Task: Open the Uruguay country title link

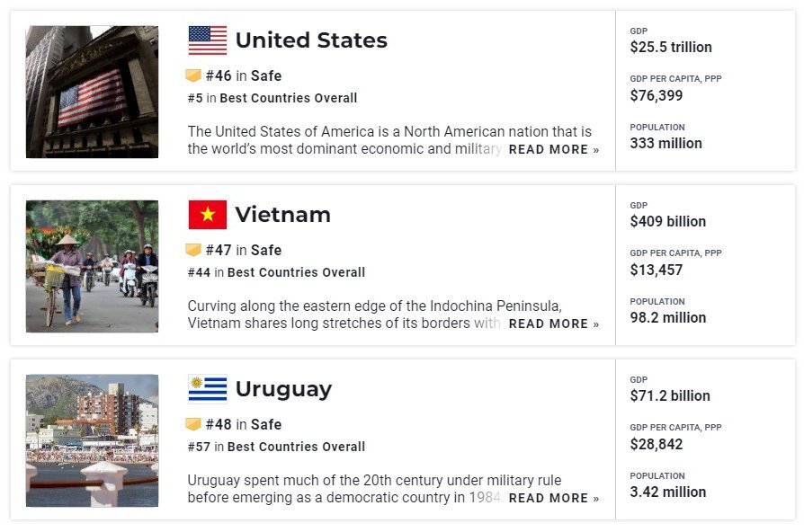Action: [283, 389]
